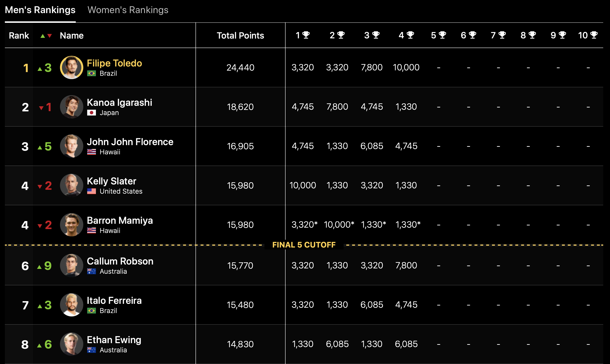610x364 pixels.
Task: Click Japan flag under Kanoa Igarashi
Action: pyautogui.click(x=92, y=113)
